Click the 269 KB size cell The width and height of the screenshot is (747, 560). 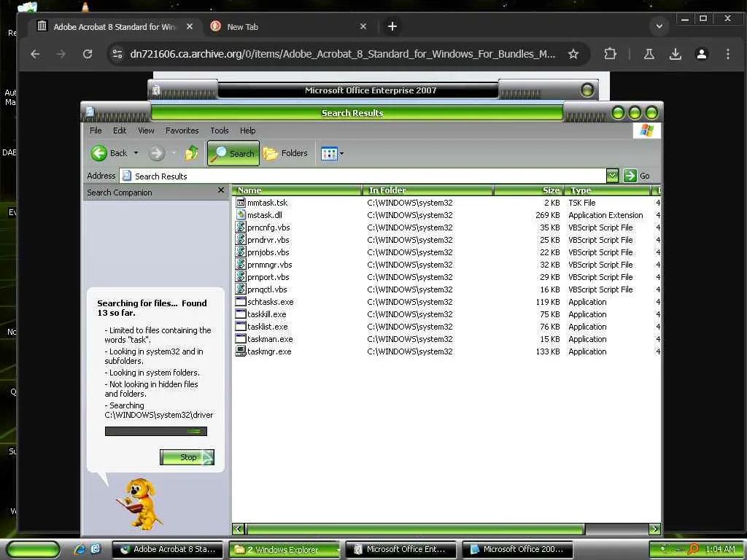tap(547, 215)
